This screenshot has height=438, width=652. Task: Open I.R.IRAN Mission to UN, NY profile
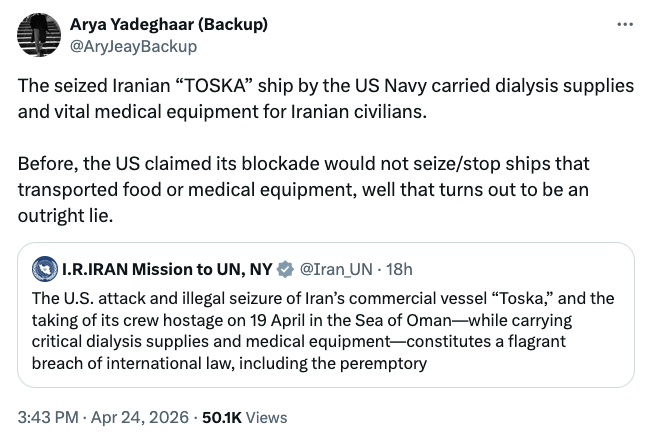[x=166, y=269]
